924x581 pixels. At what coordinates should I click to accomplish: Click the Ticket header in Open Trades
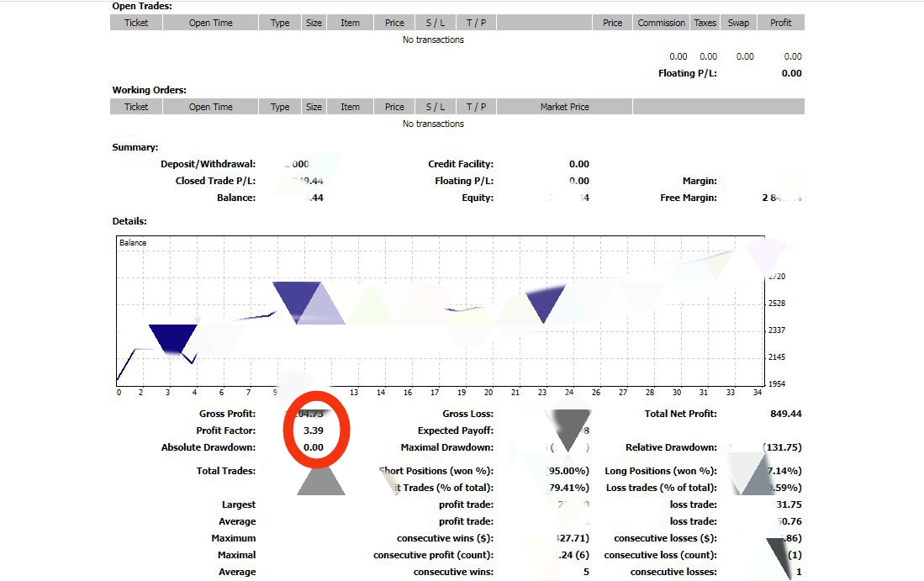coord(136,23)
